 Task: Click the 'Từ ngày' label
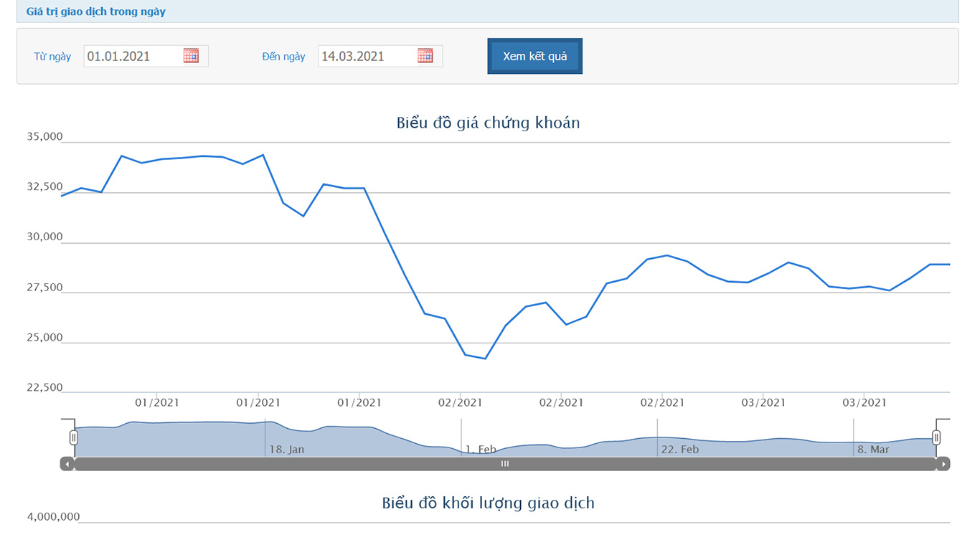click(52, 57)
